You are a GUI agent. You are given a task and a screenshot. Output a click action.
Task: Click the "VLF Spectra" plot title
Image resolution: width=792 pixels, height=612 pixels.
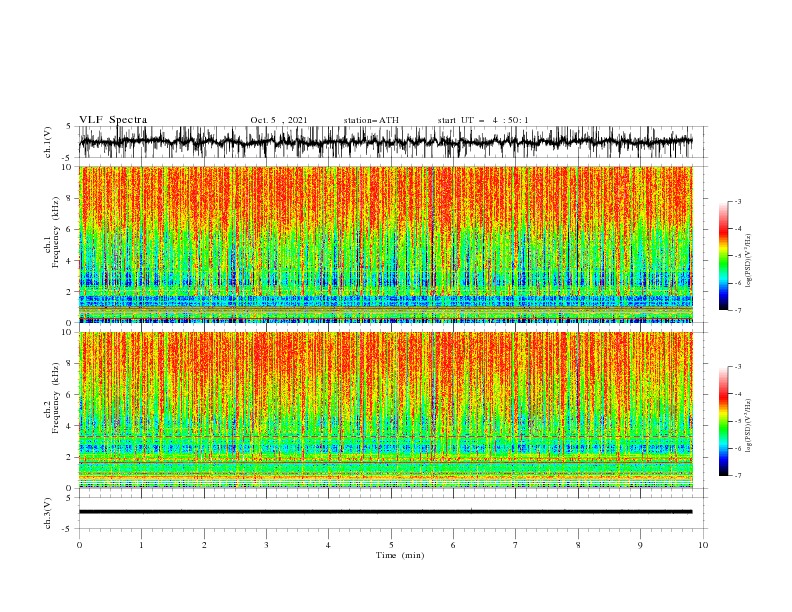point(113,120)
